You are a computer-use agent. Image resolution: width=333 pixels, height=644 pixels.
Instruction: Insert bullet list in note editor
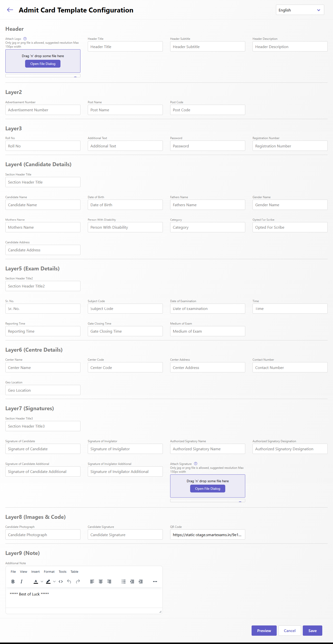coord(124,582)
